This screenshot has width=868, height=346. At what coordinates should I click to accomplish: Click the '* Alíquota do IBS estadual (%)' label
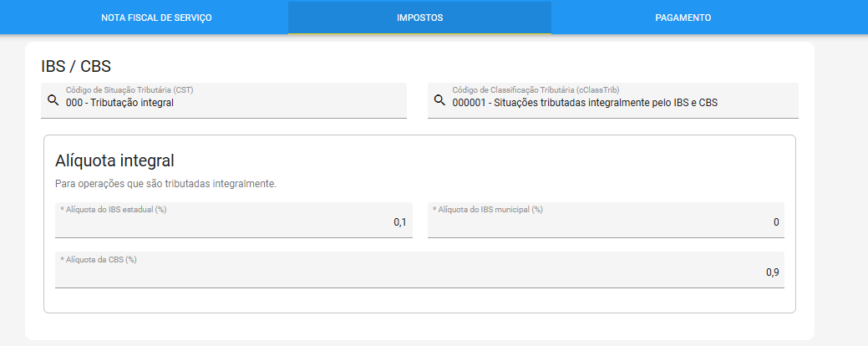pyautogui.click(x=114, y=209)
